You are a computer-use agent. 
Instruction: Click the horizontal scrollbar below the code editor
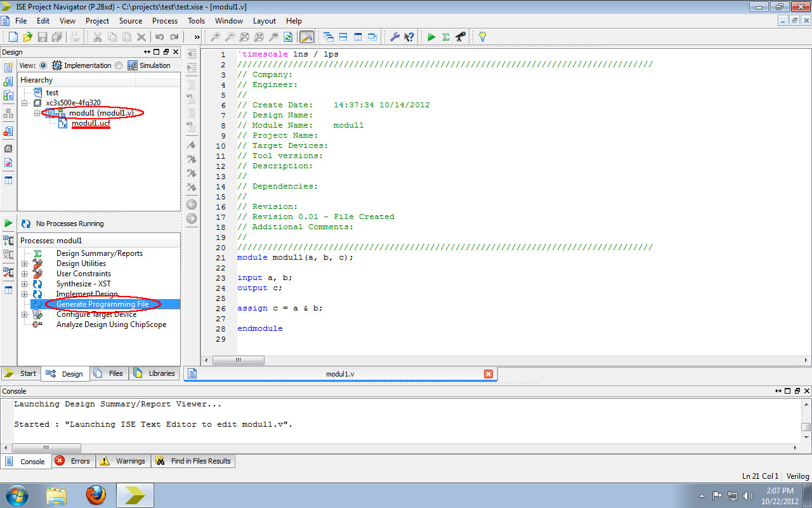(x=238, y=360)
